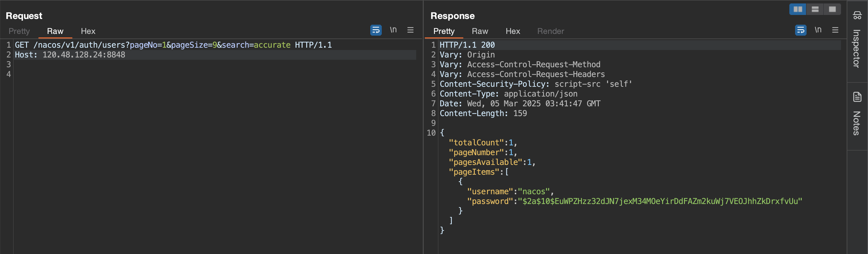Click the Content-Length: 159 header
This screenshot has width=868, height=254.
point(483,113)
